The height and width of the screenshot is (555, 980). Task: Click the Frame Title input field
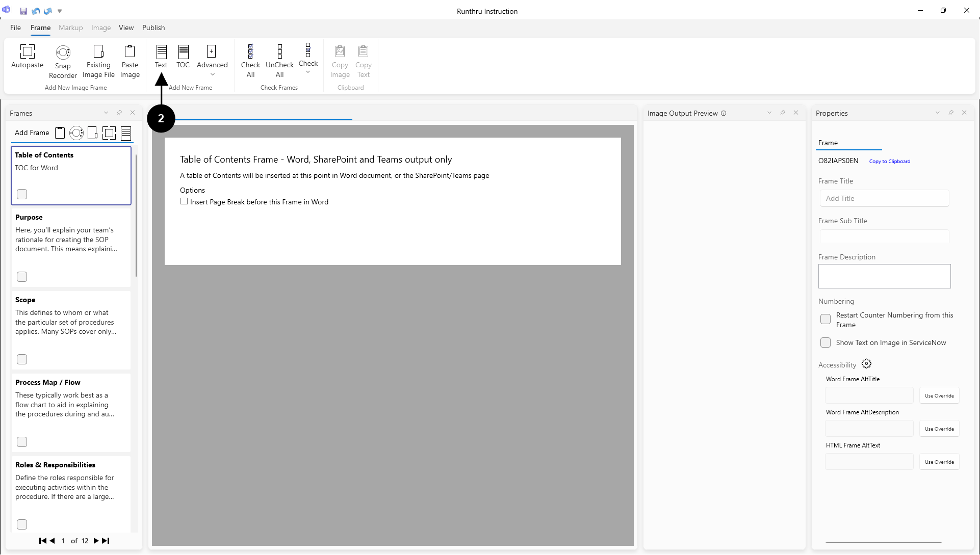coord(884,198)
